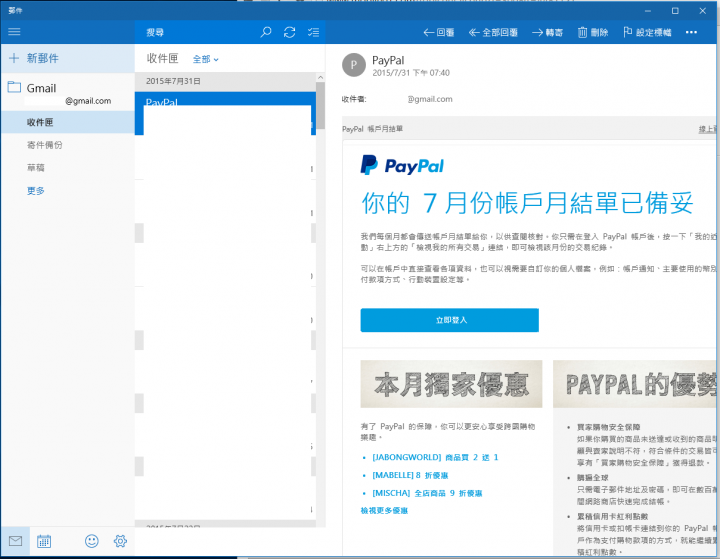Open mail settings gear icon
Image resolution: width=720 pixels, height=559 pixels.
pos(120,541)
